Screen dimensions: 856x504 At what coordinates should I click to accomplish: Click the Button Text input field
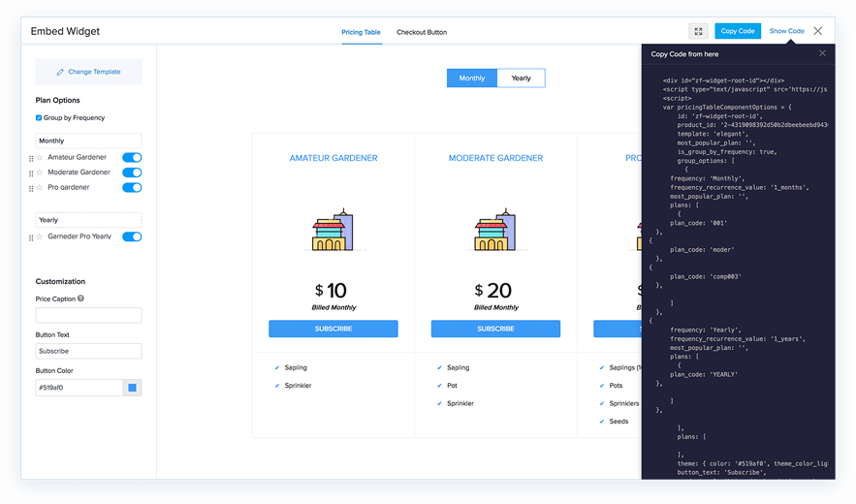coord(88,351)
